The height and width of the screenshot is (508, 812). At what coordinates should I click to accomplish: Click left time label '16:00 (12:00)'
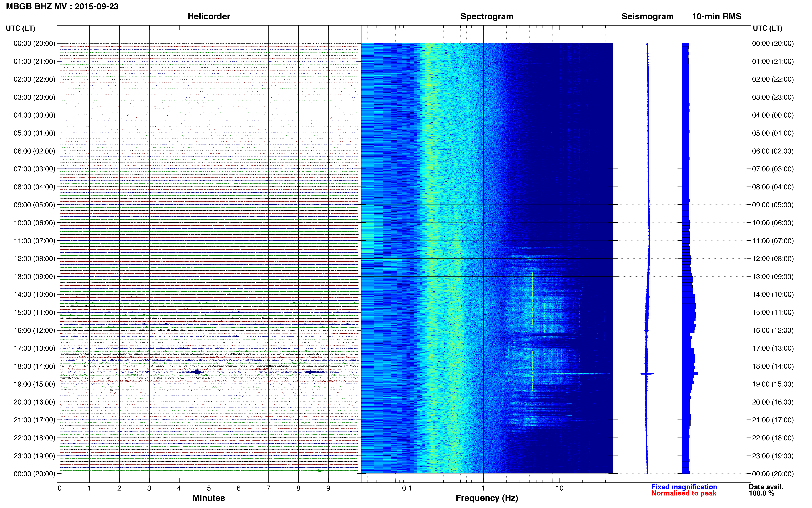(x=34, y=331)
